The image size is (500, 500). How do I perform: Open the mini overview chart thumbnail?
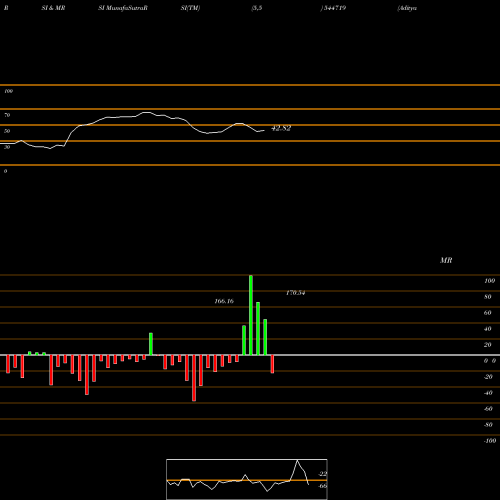(247, 479)
